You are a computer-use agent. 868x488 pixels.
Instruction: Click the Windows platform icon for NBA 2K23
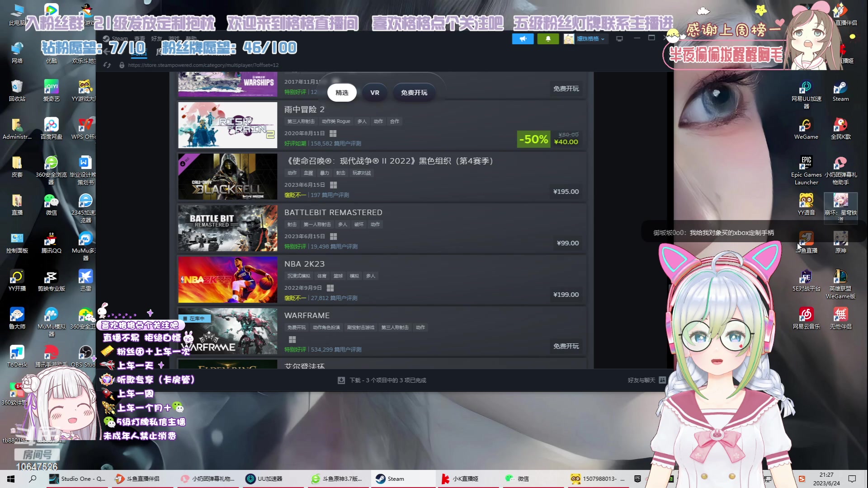point(330,288)
